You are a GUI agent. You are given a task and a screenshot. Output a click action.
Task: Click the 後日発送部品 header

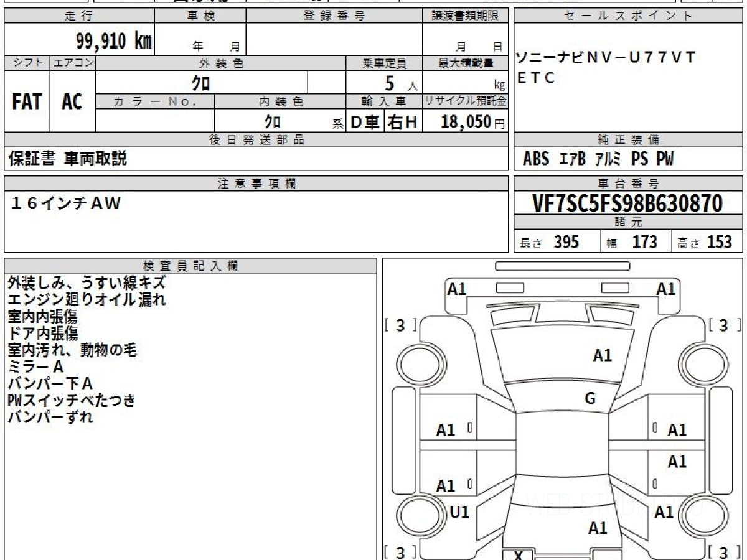click(x=256, y=140)
